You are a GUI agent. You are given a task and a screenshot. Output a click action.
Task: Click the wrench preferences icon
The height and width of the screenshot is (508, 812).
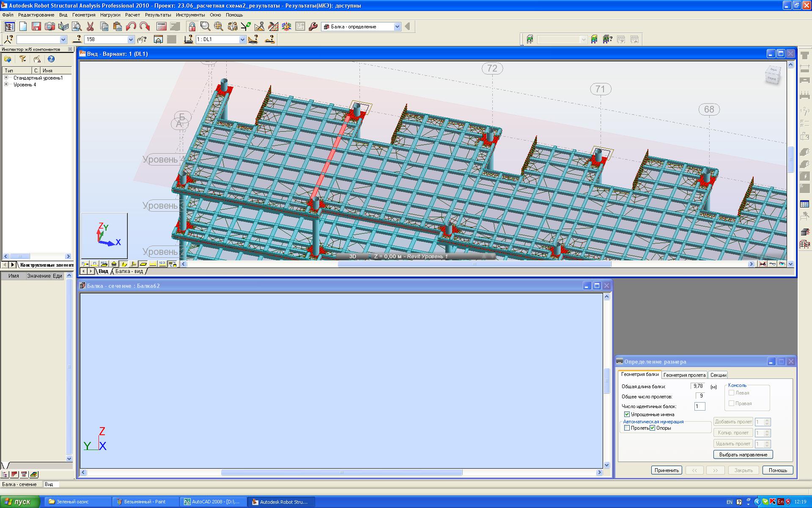[x=313, y=26]
